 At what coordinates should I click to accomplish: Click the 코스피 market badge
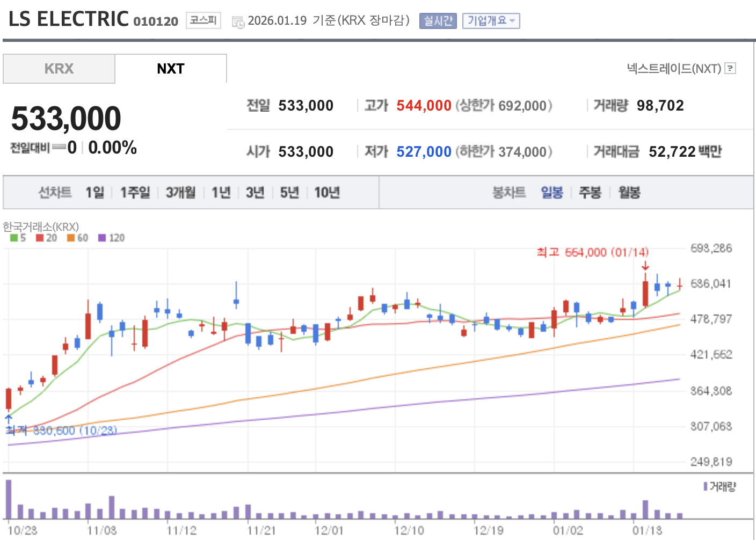coord(203,20)
